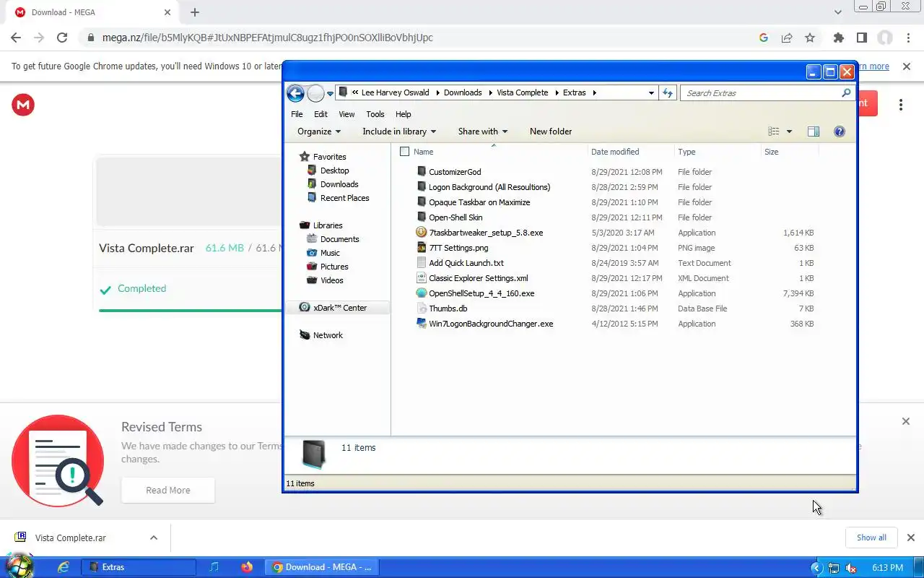Click the 7TT Settings.png file icon
The image size is (924, 578).
point(422,248)
